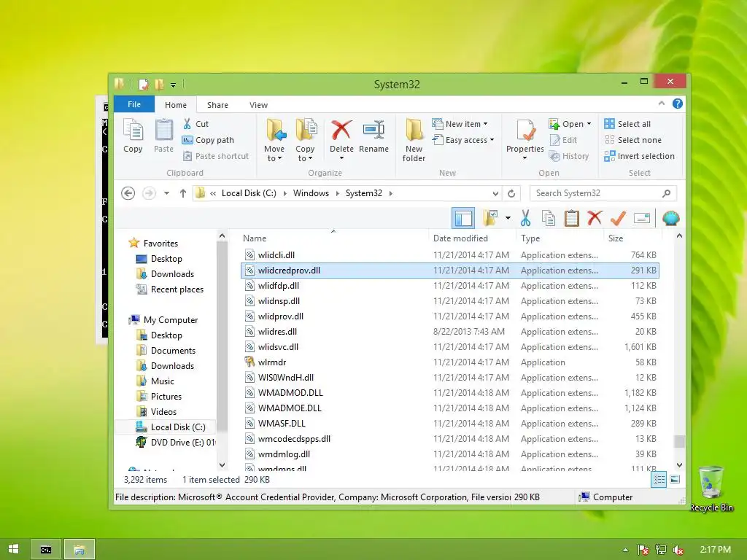Click the file list vertical scrollbar thumb
Image resolution: width=747 pixels, height=560 pixels.
(x=679, y=441)
